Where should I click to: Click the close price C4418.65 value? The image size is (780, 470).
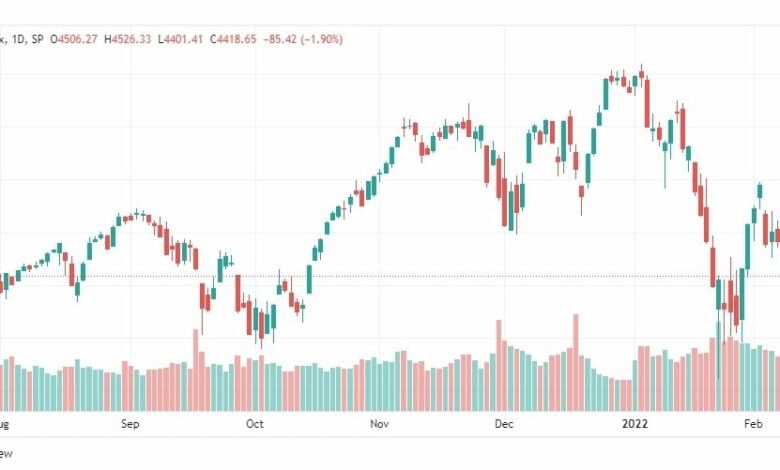pos(233,39)
